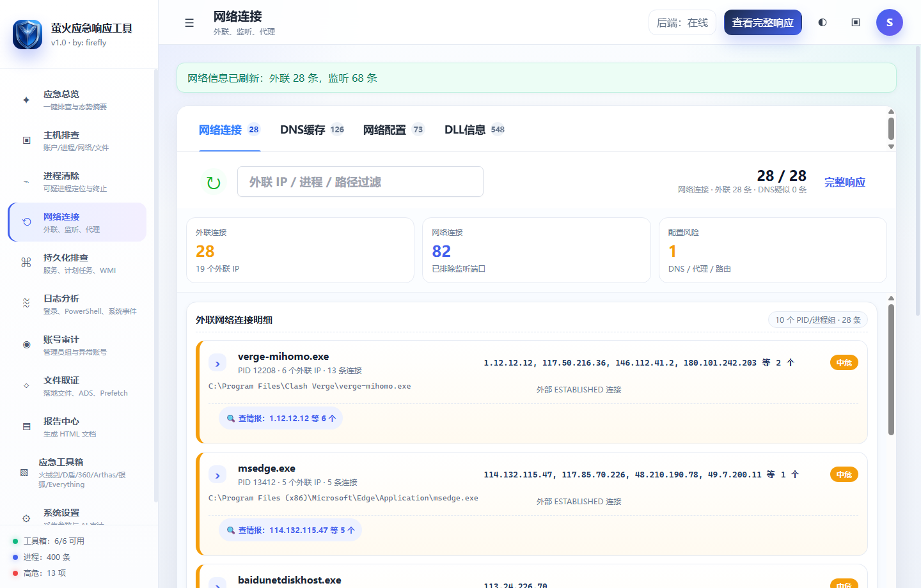This screenshot has width=921, height=588.
Task: Click the 报告中心 document icon
Action: [x=26, y=426]
